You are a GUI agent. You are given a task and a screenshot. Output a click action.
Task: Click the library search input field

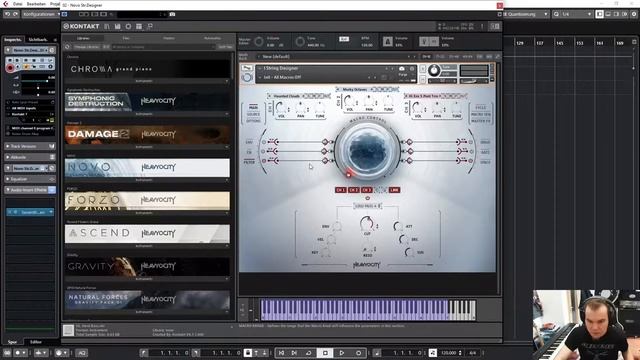point(164,47)
